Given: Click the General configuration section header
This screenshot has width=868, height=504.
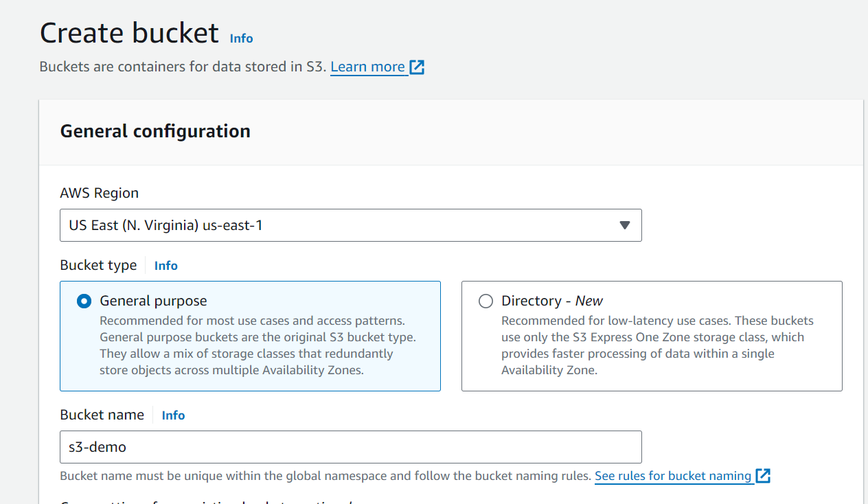Looking at the screenshot, I should click(155, 130).
